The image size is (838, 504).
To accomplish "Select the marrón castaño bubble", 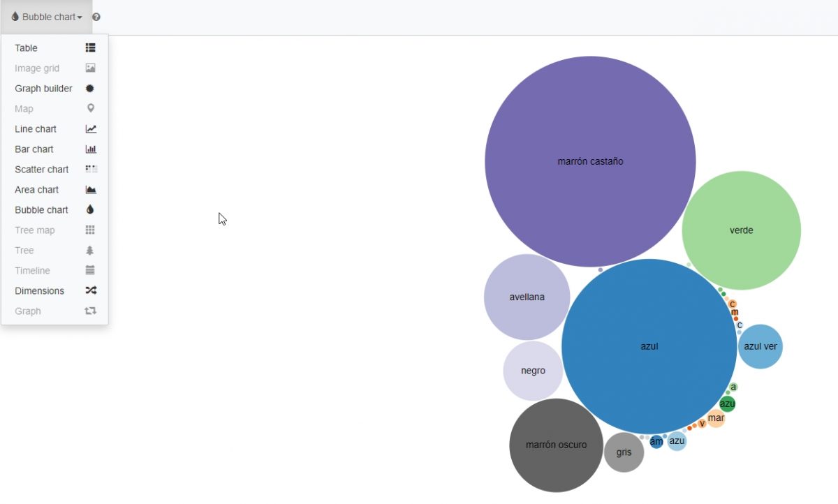I will [590, 161].
